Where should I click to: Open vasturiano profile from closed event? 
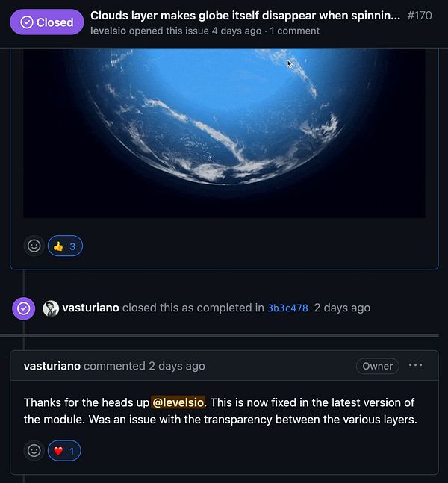pos(90,308)
